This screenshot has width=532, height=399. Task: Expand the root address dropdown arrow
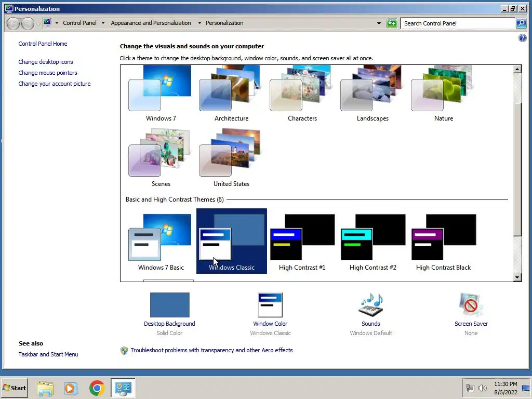(x=57, y=23)
